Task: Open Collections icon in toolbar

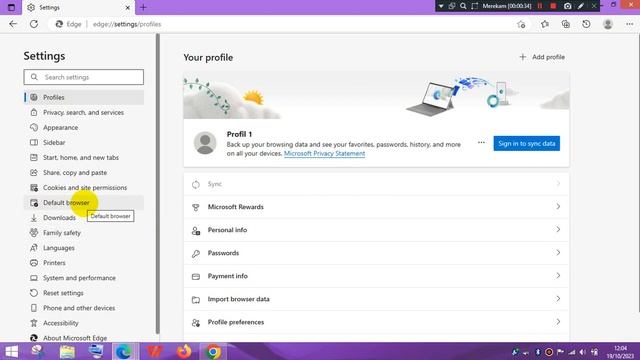Action: [x=565, y=24]
